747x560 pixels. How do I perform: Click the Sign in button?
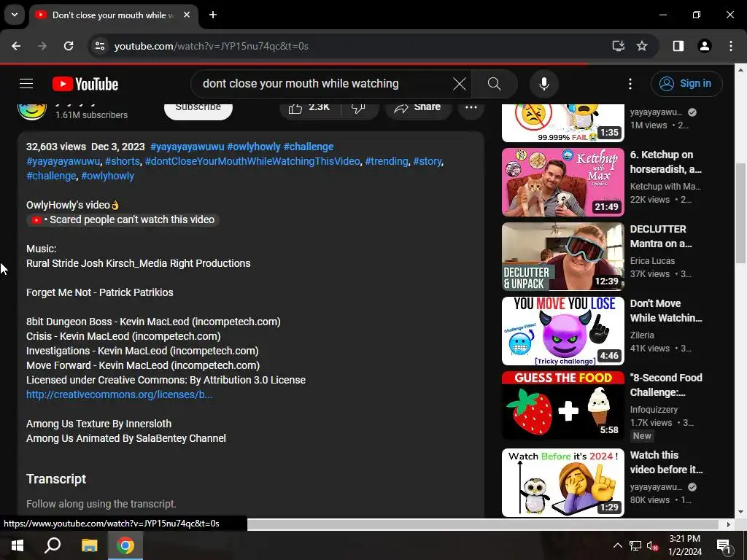(x=686, y=84)
